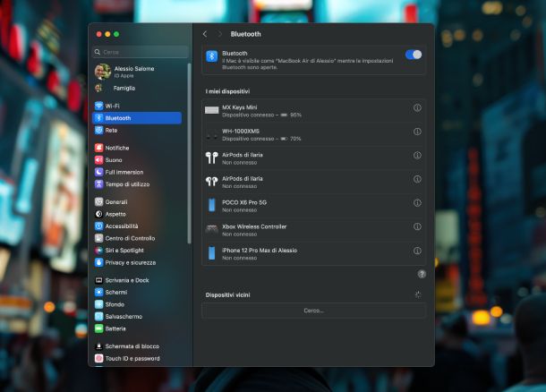Select Wi-Fi in the sidebar
The height and width of the screenshot is (392, 546).
pos(137,106)
